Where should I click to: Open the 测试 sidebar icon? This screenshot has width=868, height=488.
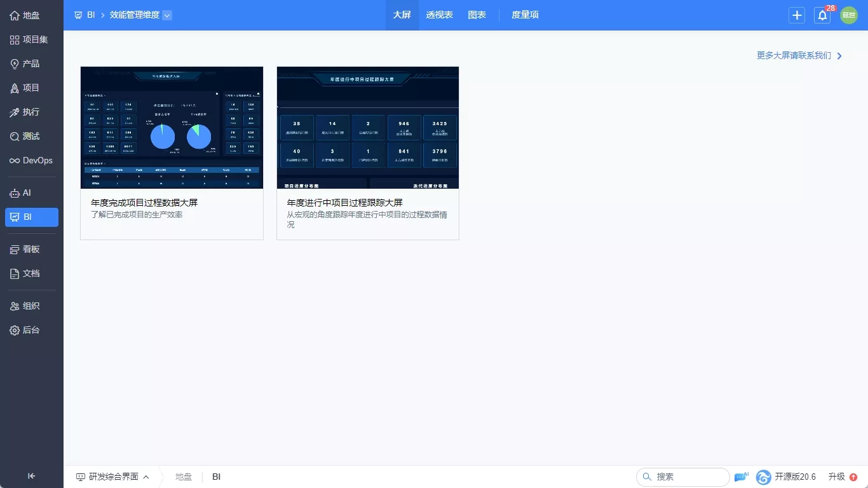coord(15,136)
